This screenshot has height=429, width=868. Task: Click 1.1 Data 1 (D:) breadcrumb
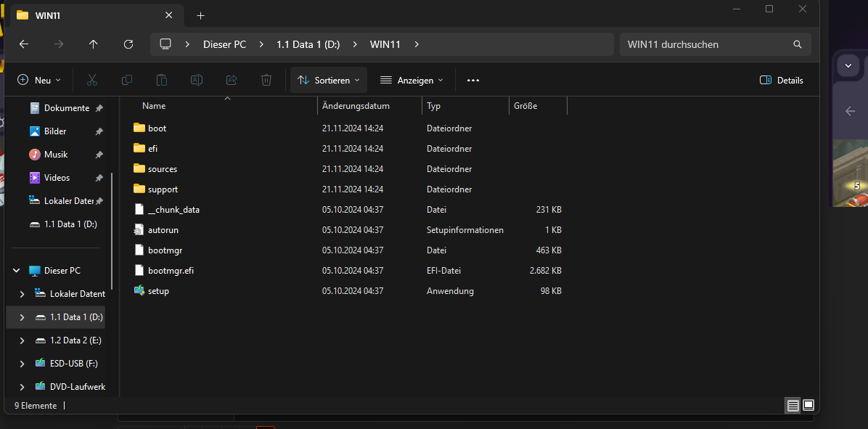[x=308, y=44]
